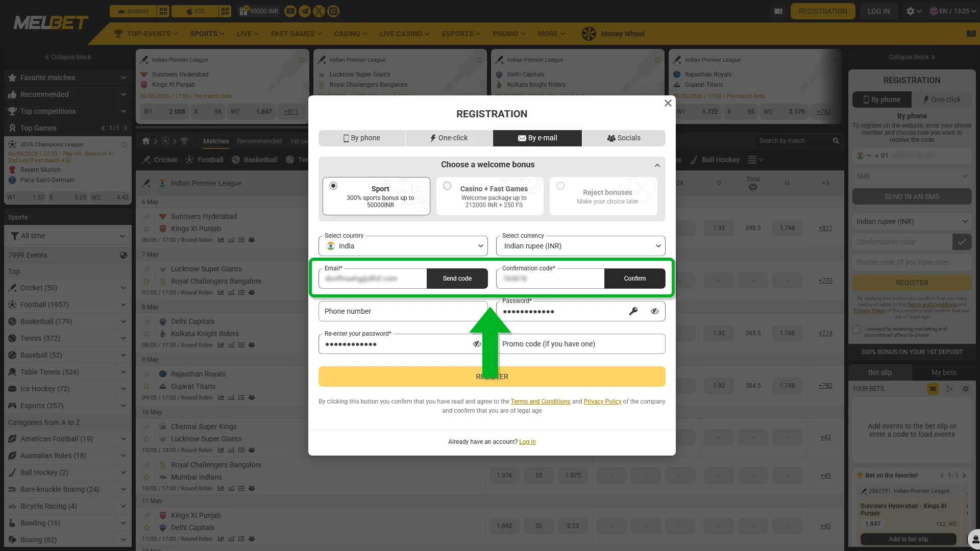Show password generator key icon
The height and width of the screenshot is (551, 980).
[633, 311]
